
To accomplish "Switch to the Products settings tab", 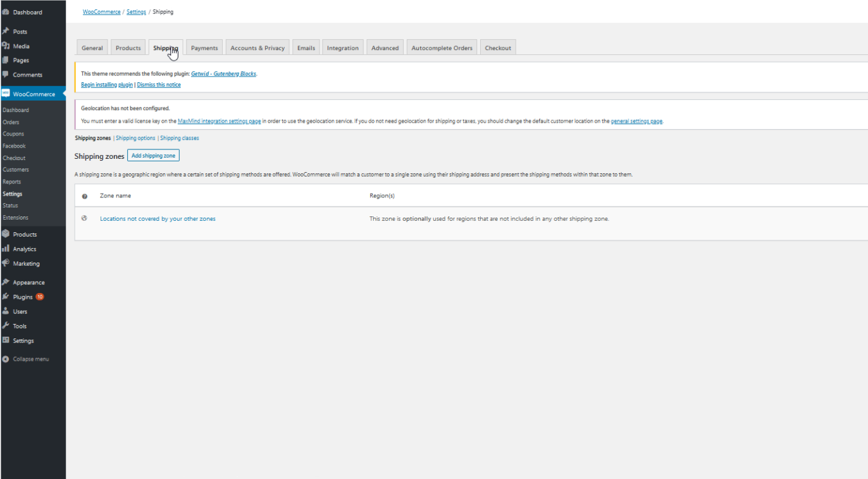I will click(128, 48).
